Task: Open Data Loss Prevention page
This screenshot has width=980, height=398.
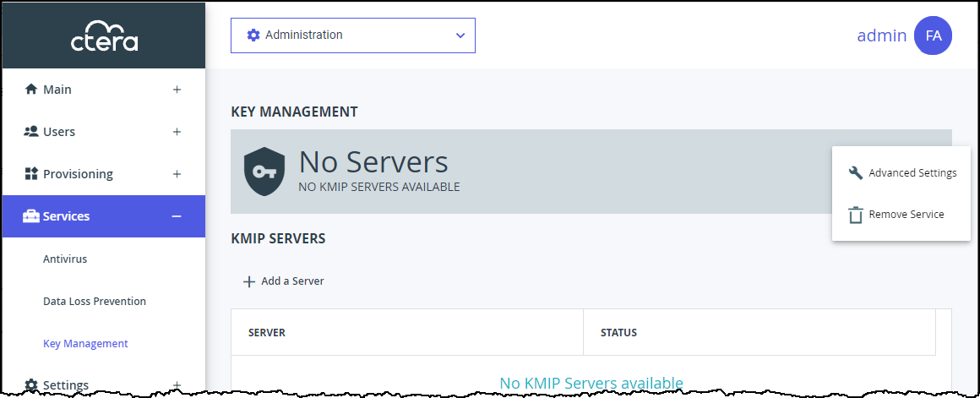Action: click(95, 301)
